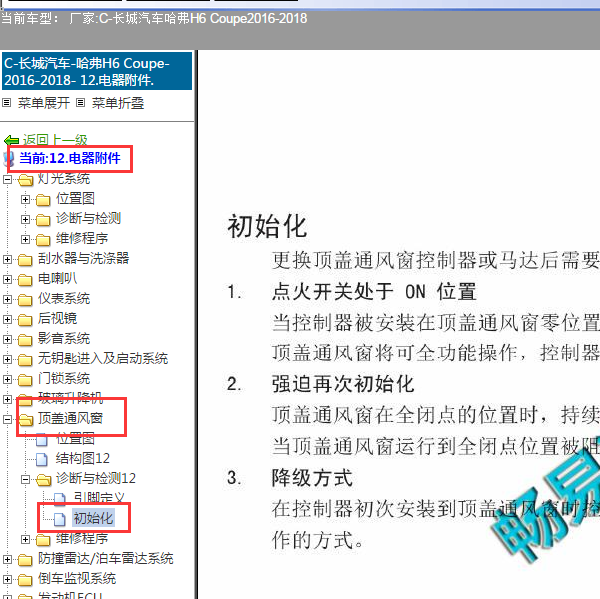Expand 维修程序 under 灯光系统
Screen dimensions: 600x599
(x=25, y=239)
